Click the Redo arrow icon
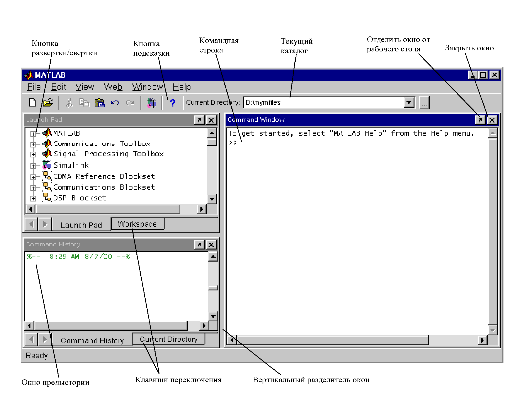532x404 pixels. (x=130, y=103)
